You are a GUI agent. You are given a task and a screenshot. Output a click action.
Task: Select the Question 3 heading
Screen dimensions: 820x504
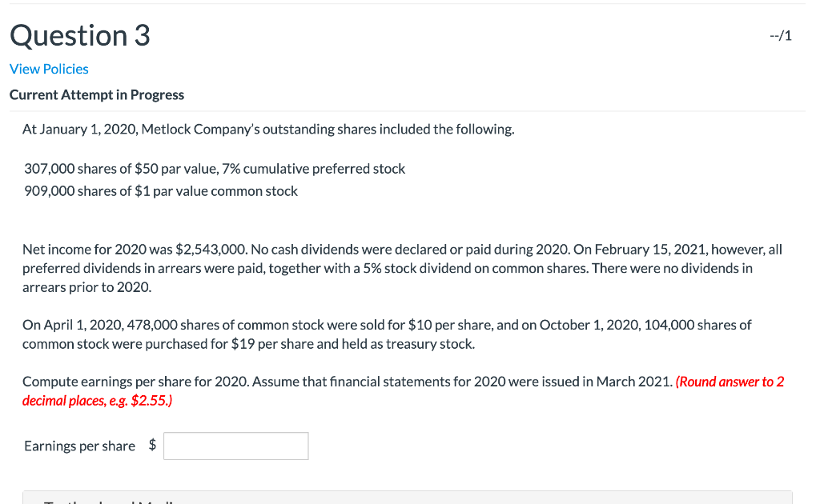[79, 35]
